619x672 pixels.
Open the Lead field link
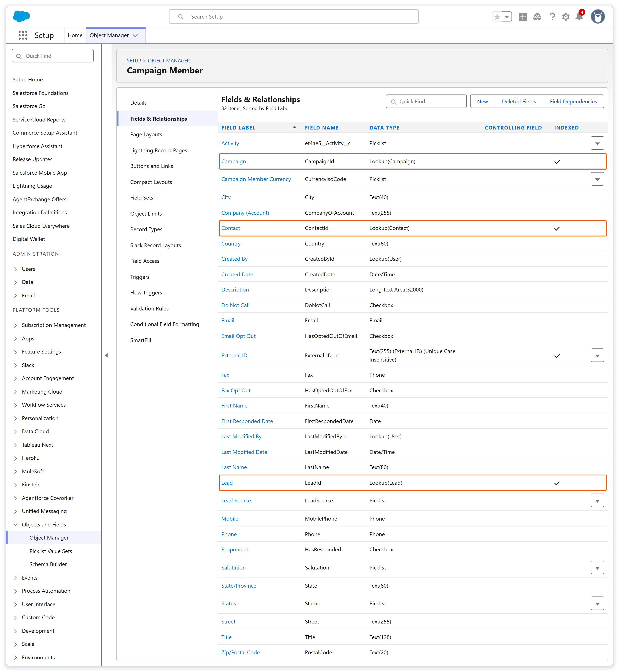tap(227, 483)
